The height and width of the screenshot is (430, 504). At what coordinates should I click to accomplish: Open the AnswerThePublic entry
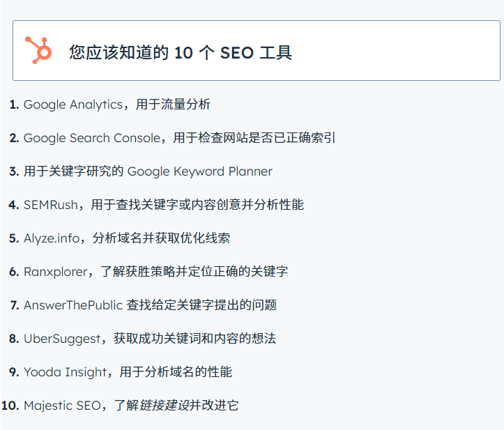pyautogui.click(x=72, y=305)
